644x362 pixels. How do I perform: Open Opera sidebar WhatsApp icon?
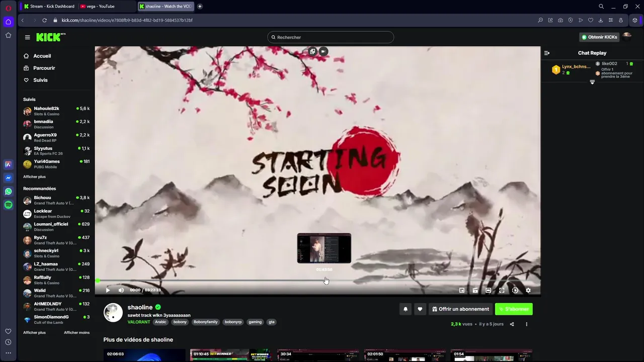coord(8,192)
